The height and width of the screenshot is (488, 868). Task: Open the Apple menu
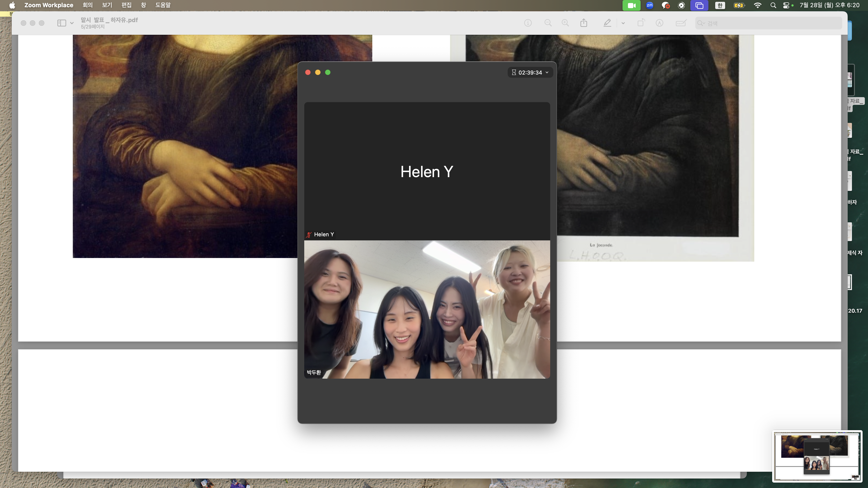click(x=12, y=5)
